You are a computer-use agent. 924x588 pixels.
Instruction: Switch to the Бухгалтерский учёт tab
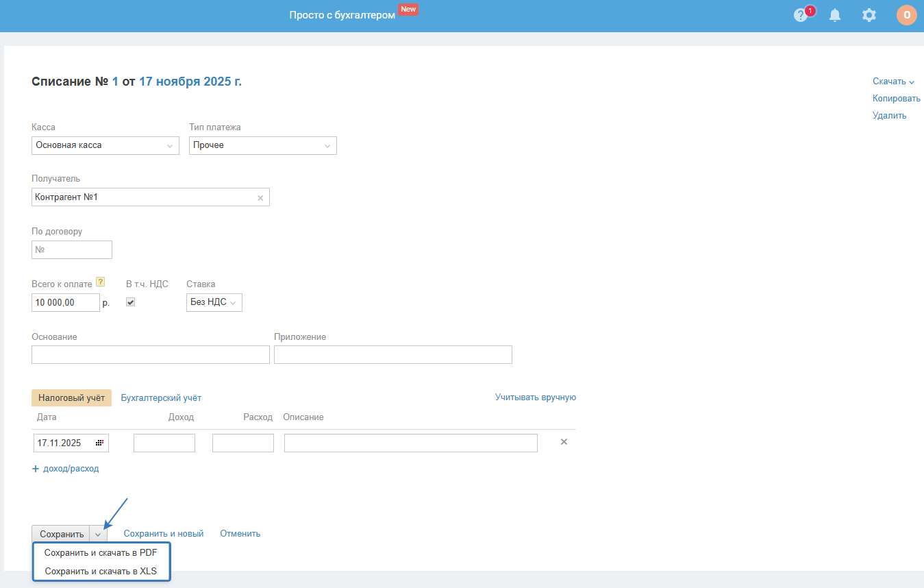click(x=161, y=397)
